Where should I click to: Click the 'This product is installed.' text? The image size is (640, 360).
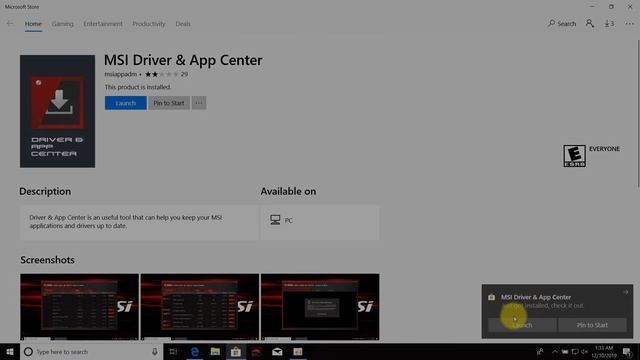[x=138, y=87]
